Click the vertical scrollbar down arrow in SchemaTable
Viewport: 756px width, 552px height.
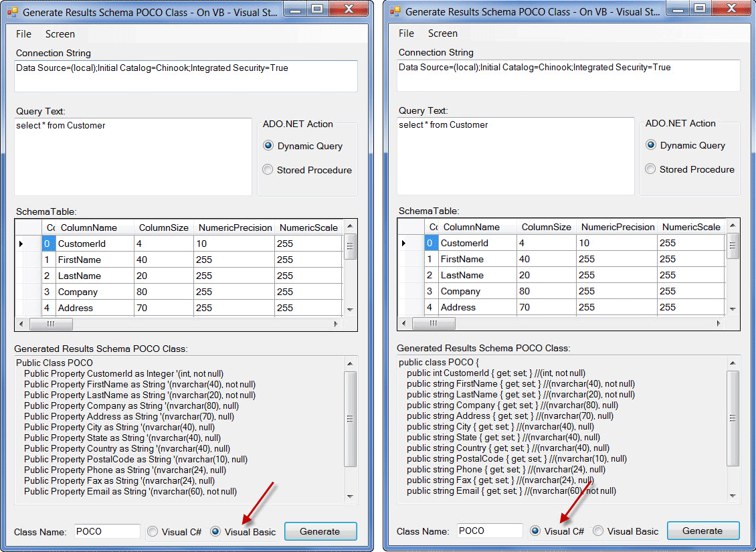coord(350,311)
